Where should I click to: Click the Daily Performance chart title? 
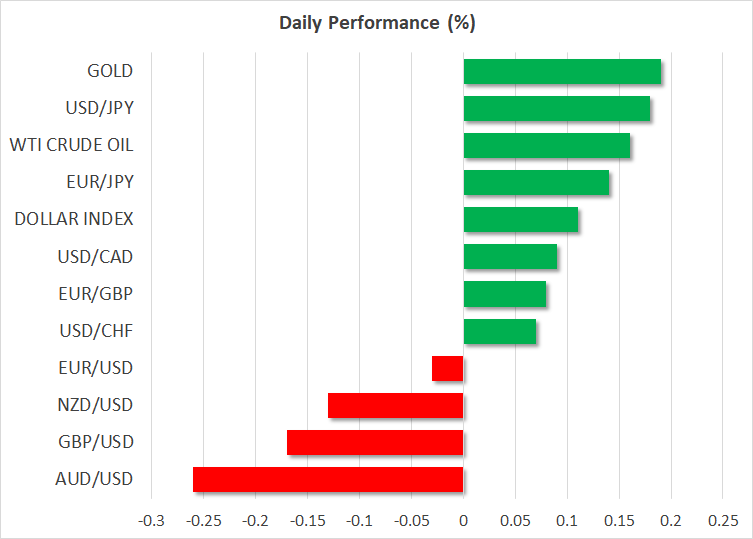[376, 22]
